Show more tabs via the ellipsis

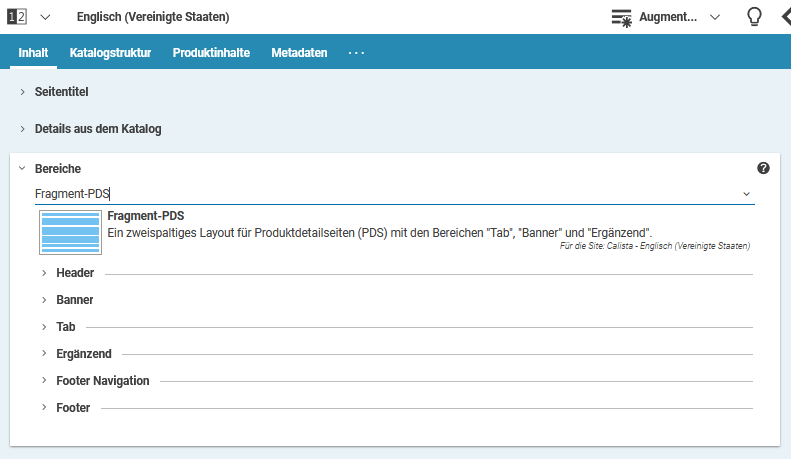click(x=356, y=53)
